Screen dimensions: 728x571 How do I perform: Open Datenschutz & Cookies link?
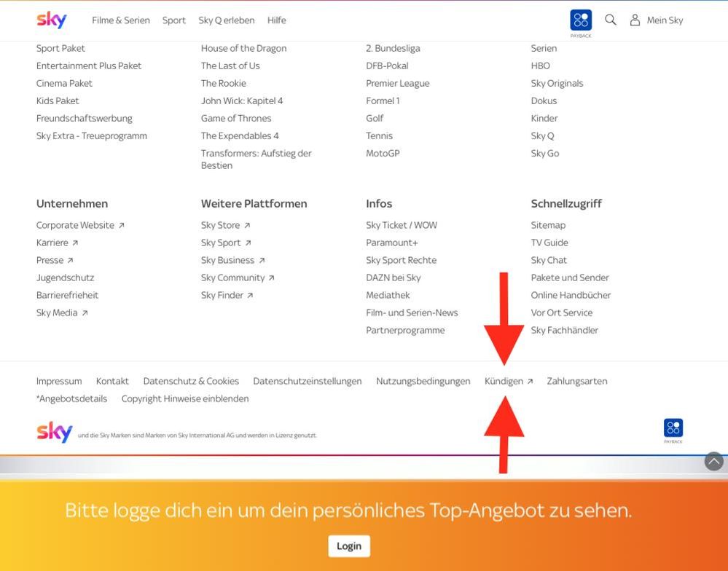pyautogui.click(x=191, y=382)
